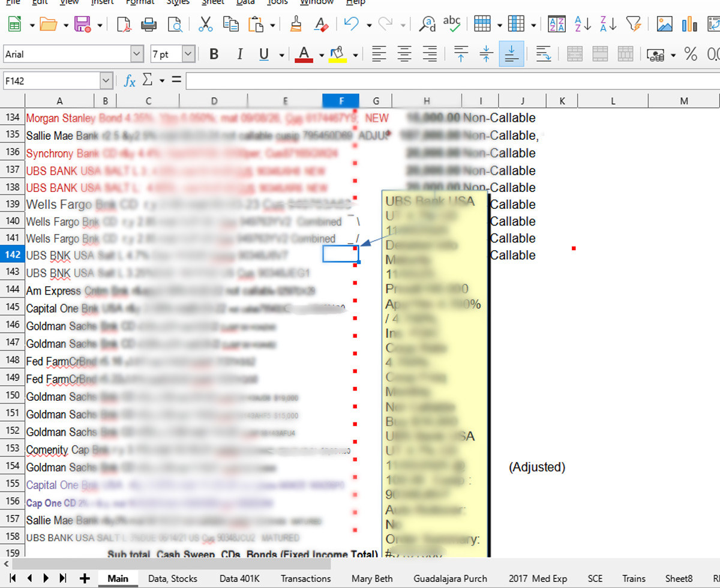Screen dimensions: 720x588
Task: Redo the last undone action
Action: [x=385, y=24]
